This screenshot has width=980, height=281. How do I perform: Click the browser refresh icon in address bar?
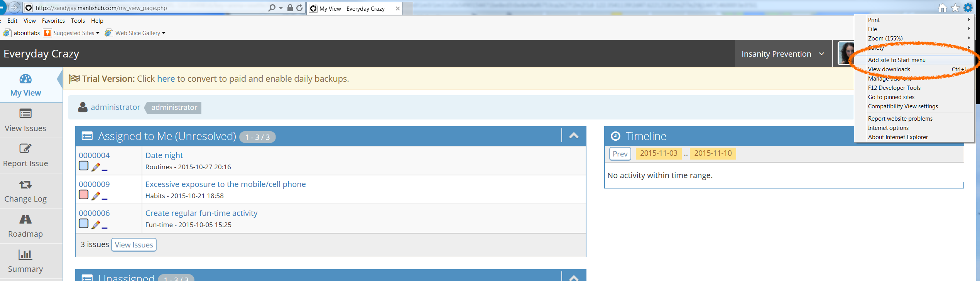(299, 8)
